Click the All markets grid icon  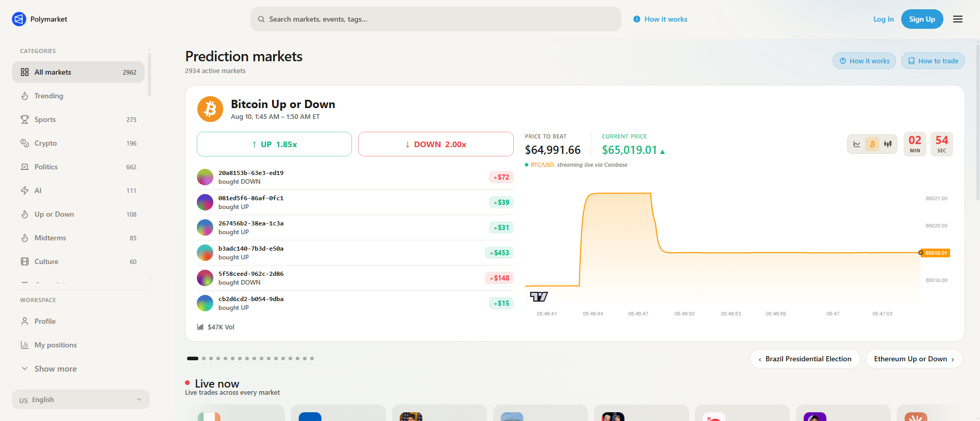[x=25, y=72]
